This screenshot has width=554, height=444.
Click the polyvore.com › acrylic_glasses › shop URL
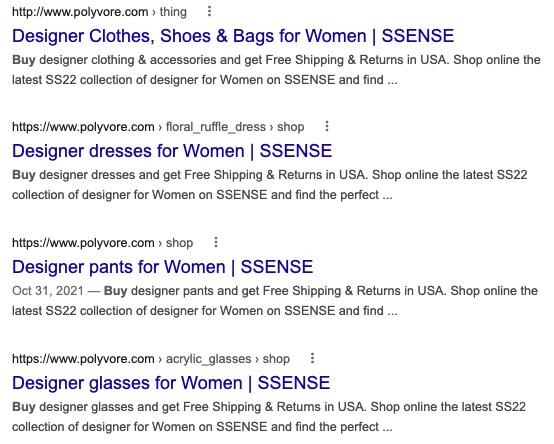(x=151, y=359)
